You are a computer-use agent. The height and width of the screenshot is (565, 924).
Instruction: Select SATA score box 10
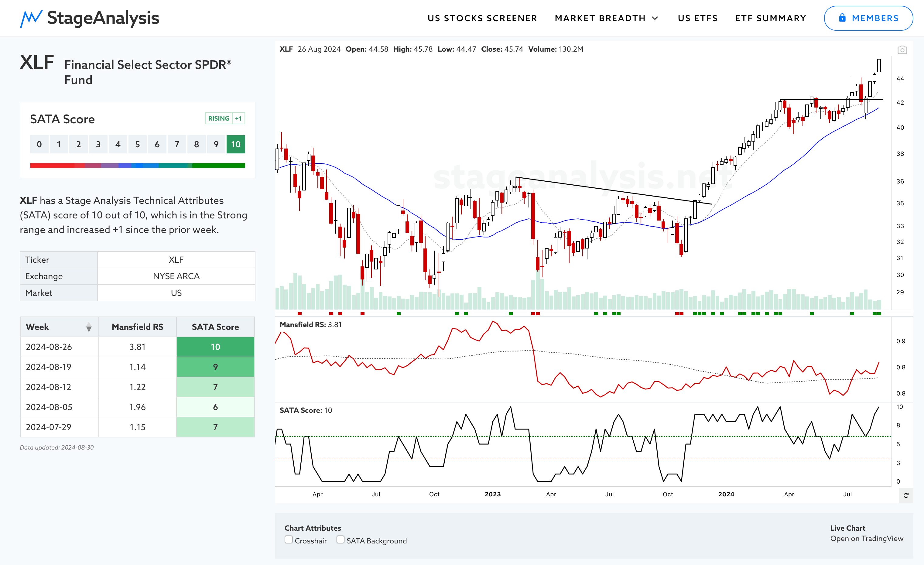[235, 144]
